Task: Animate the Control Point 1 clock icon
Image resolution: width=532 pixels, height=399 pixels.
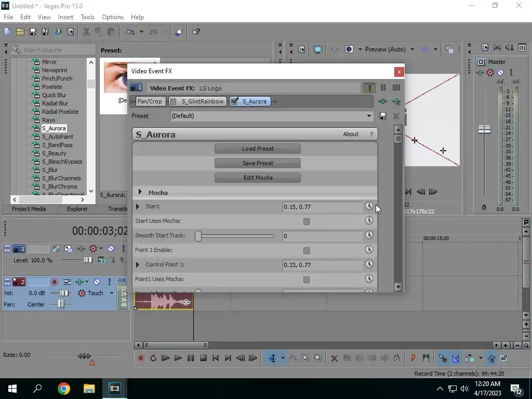Action: click(x=369, y=264)
